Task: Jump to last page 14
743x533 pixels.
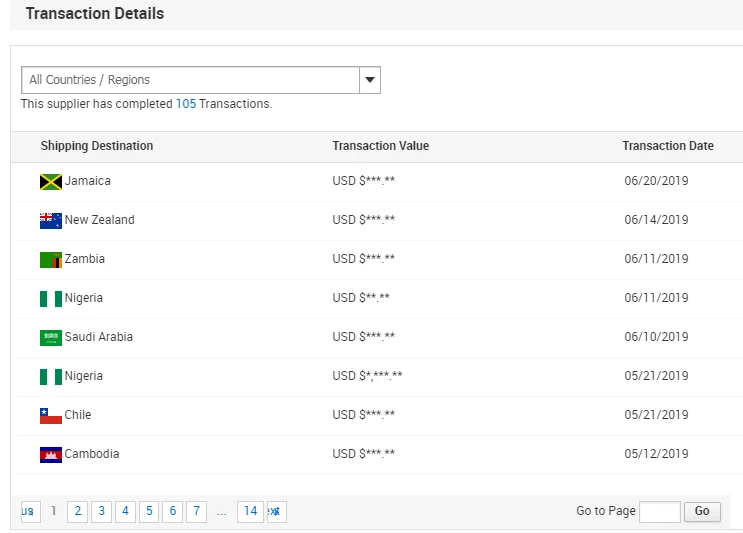Action: click(x=250, y=511)
